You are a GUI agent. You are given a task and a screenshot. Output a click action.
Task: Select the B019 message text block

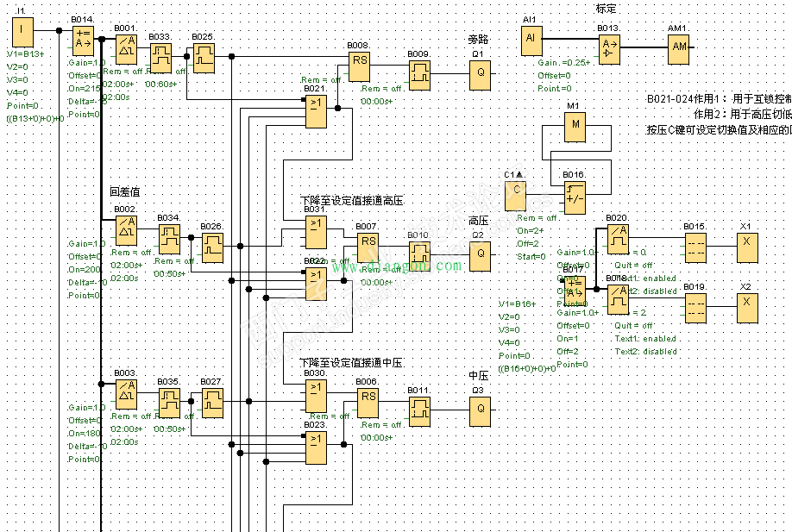click(x=696, y=308)
